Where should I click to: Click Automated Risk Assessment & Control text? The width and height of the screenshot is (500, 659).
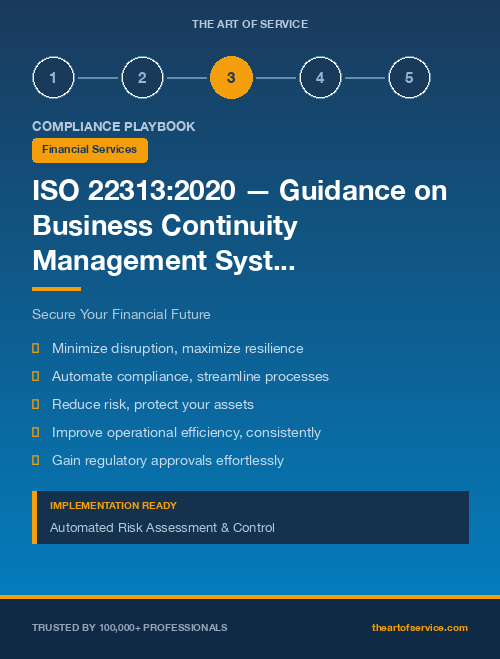click(x=162, y=527)
